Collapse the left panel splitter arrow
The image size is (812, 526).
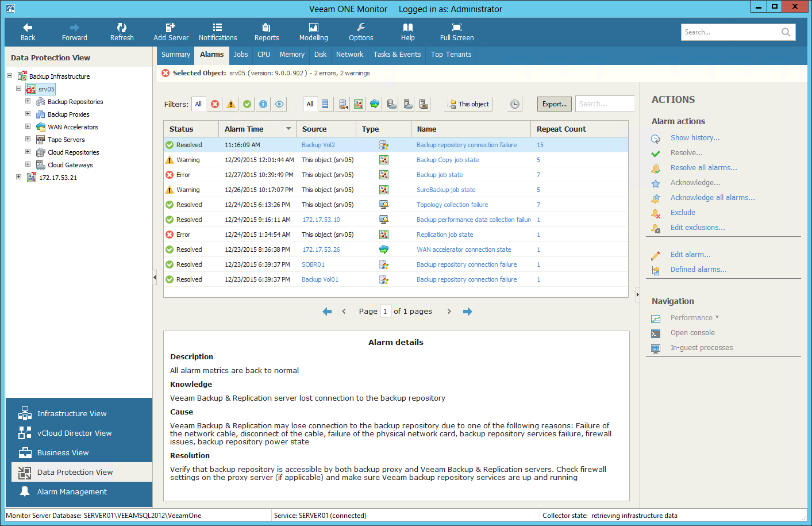pos(155,278)
